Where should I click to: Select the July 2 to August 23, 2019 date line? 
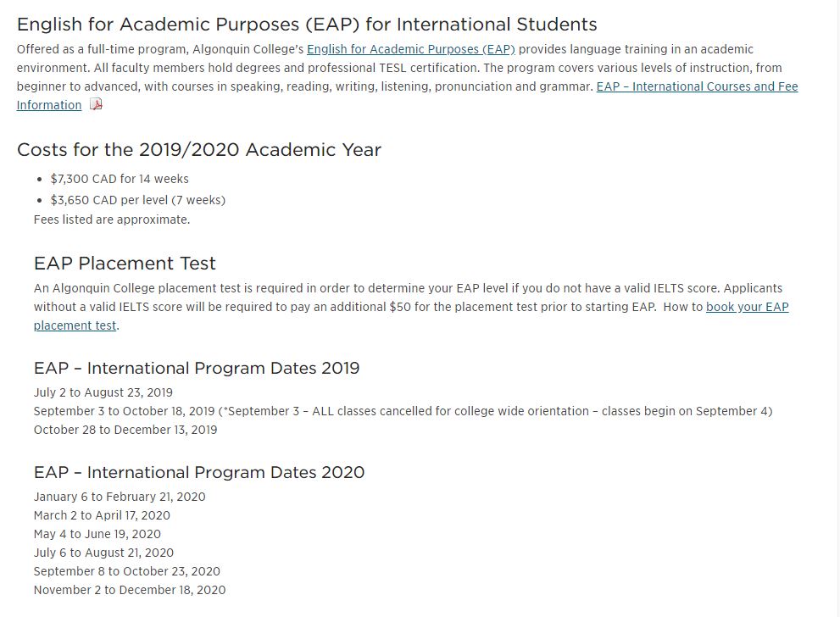(x=103, y=392)
